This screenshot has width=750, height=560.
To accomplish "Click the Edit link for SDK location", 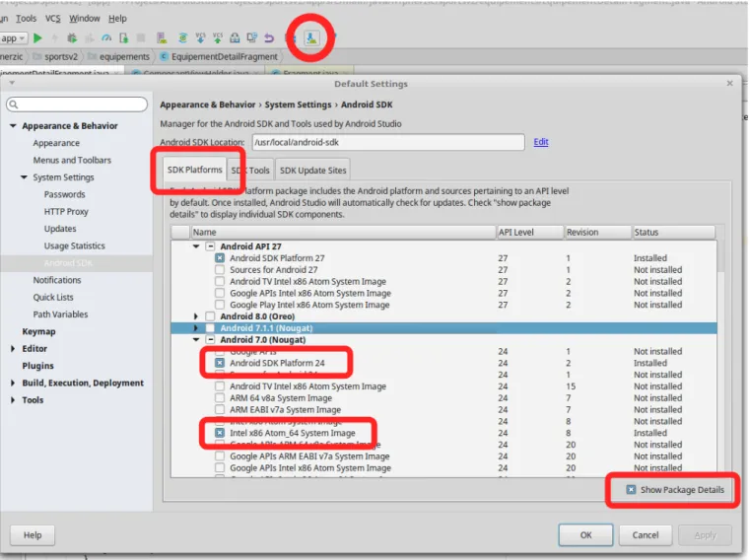I will 541,142.
